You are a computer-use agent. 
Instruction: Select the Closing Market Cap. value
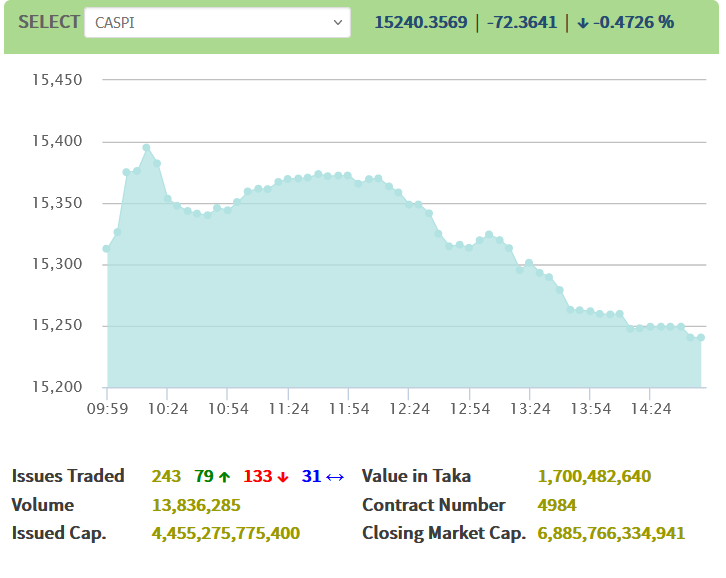tap(611, 534)
